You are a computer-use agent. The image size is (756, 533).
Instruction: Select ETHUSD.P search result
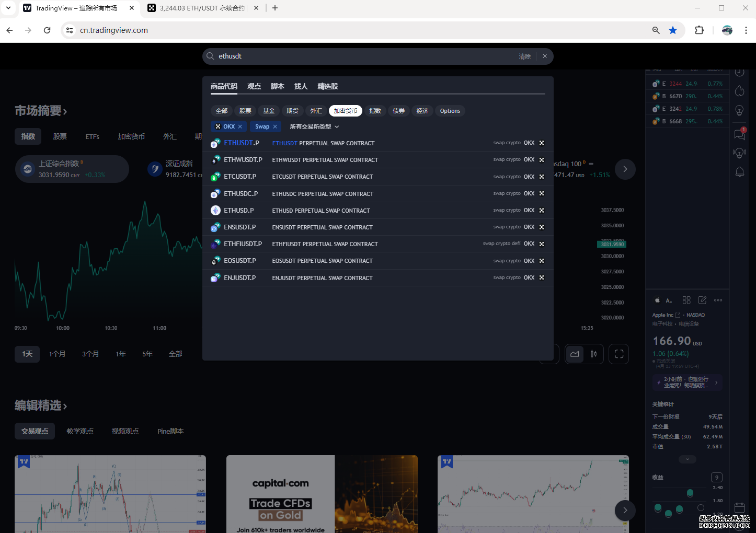pos(378,210)
